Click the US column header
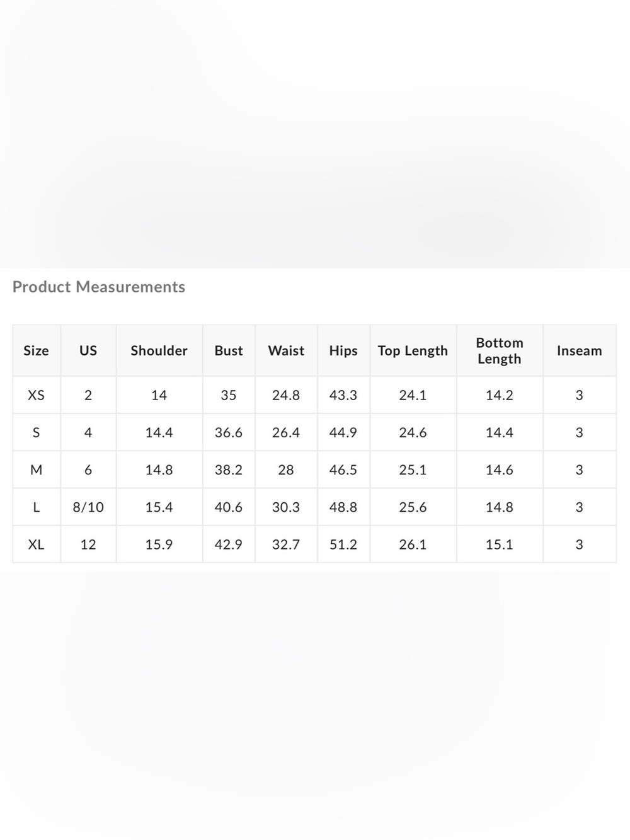This screenshot has width=630, height=840. click(88, 351)
